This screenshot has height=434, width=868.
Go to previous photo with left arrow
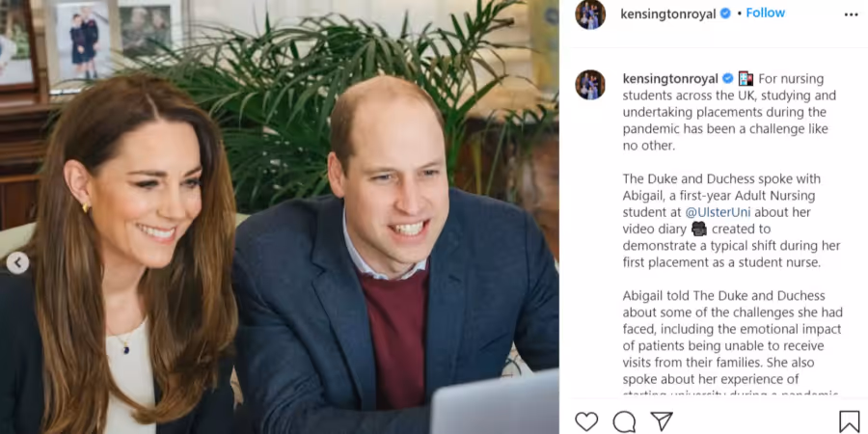pyautogui.click(x=17, y=262)
